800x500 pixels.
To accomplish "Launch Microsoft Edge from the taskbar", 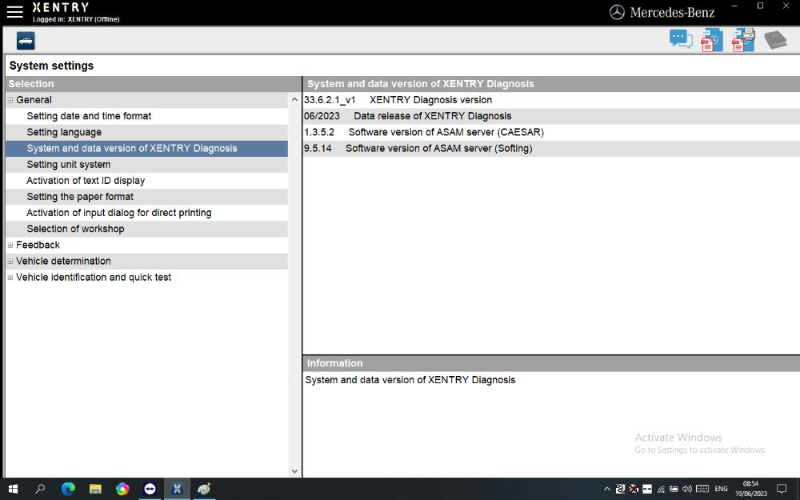I will pyautogui.click(x=68, y=489).
